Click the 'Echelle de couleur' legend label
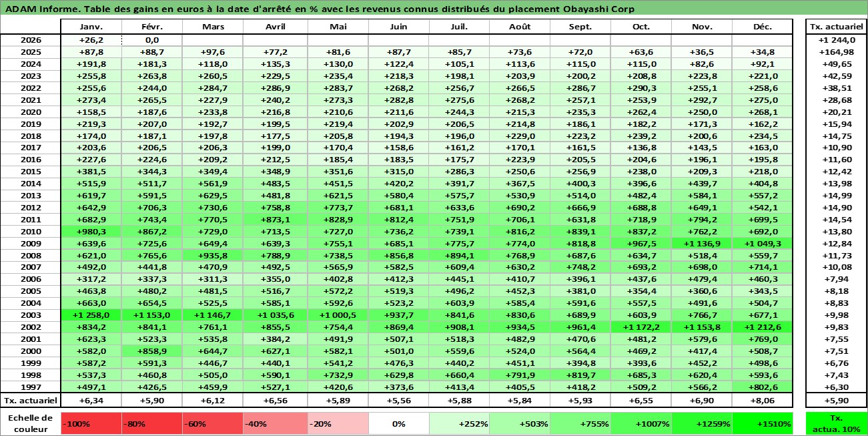The width and height of the screenshot is (868, 436). (x=31, y=423)
